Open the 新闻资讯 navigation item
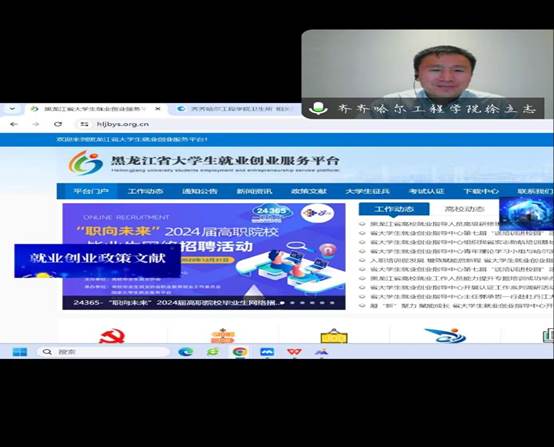The width and height of the screenshot is (554, 447). 254,191
